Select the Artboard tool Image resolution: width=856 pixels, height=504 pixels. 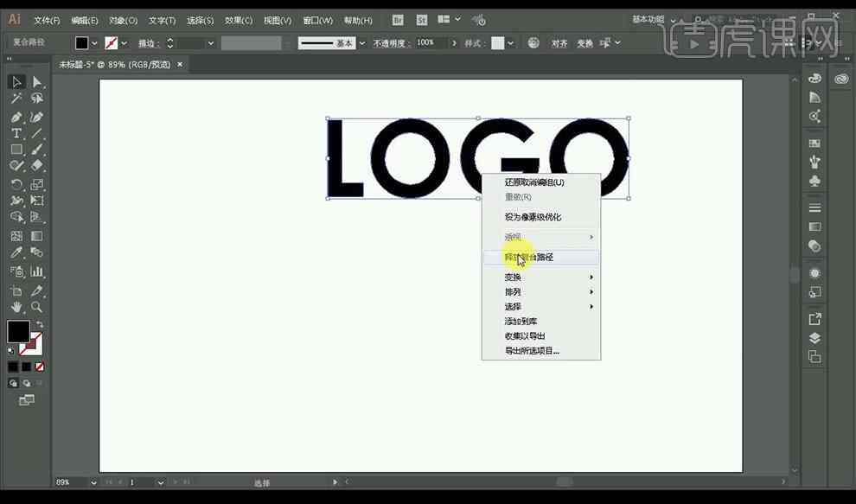pos(16,290)
